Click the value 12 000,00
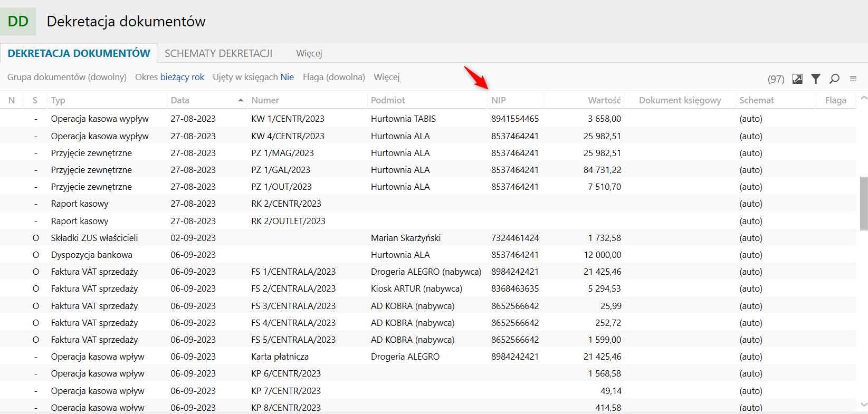Screen dimensions: 868x414 tap(602, 255)
